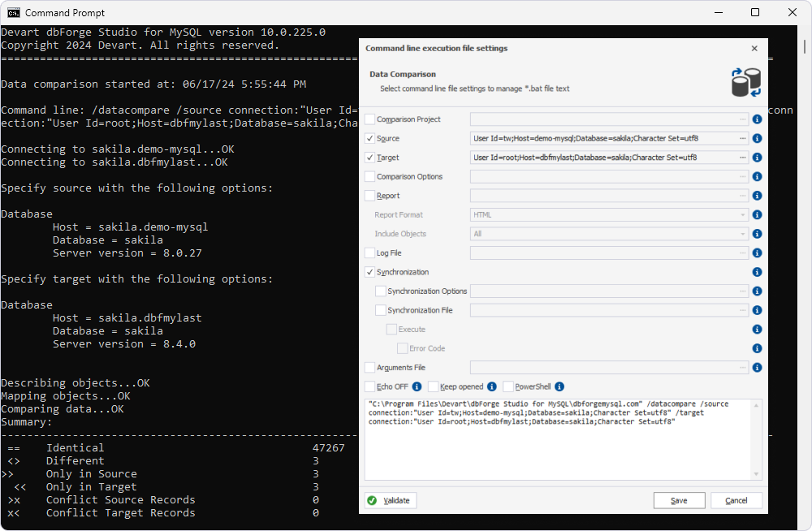The image size is (812, 531).
Task: Toggle the Keep opened checkbox
Action: (x=434, y=386)
